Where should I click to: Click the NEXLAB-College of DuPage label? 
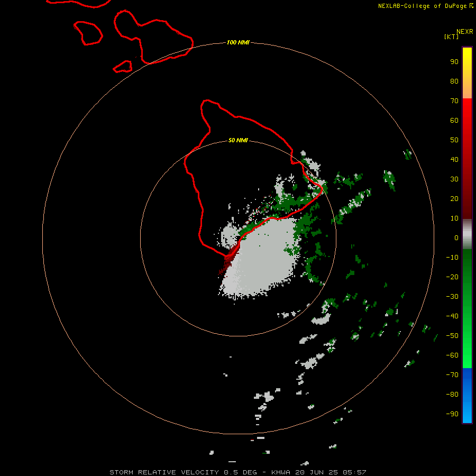pyautogui.click(x=426, y=6)
